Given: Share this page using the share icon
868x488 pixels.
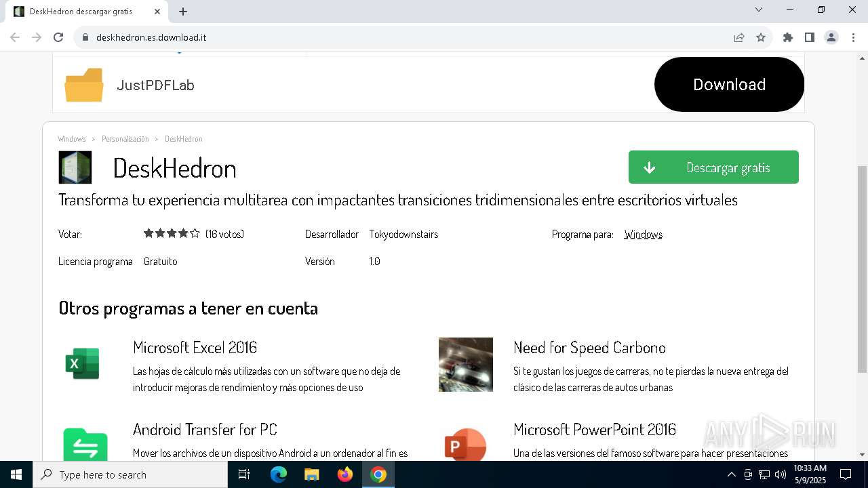Looking at the screenshot, I should pyautogui.click(x=739, y=37).
